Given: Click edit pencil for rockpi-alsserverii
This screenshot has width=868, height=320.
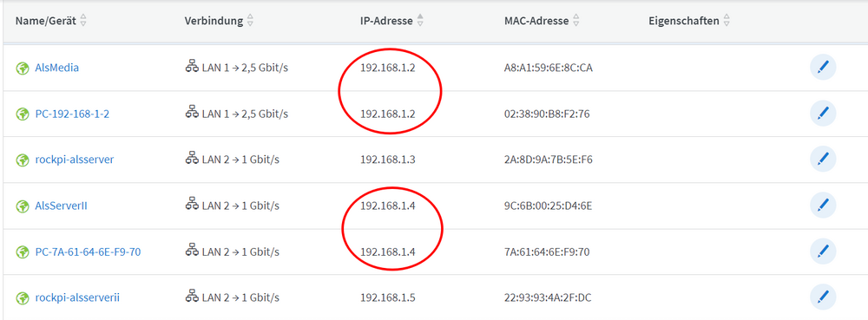Looking at the screenshot, I should (823, 297).
